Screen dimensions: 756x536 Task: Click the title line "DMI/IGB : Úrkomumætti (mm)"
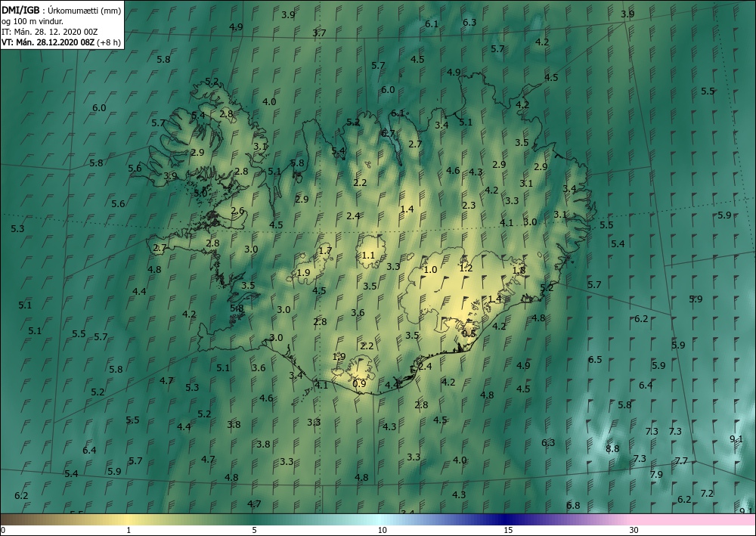[x=61, y=11]
